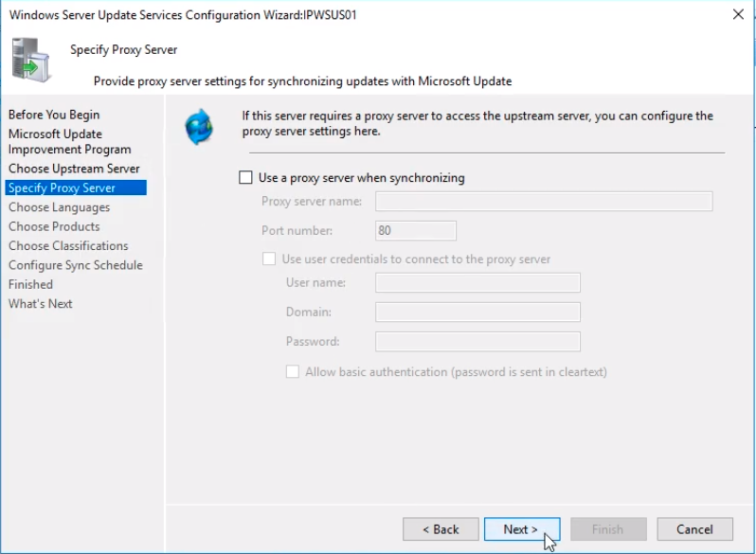Select 'Choose Classifications' in sidebar
Viewport: 756px width, 554px height.
[x=68, y=245]
